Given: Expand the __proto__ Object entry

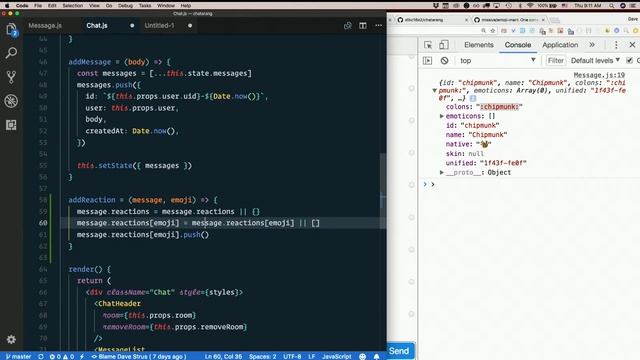Looking at the screenshot, I should tap(442, 173).
